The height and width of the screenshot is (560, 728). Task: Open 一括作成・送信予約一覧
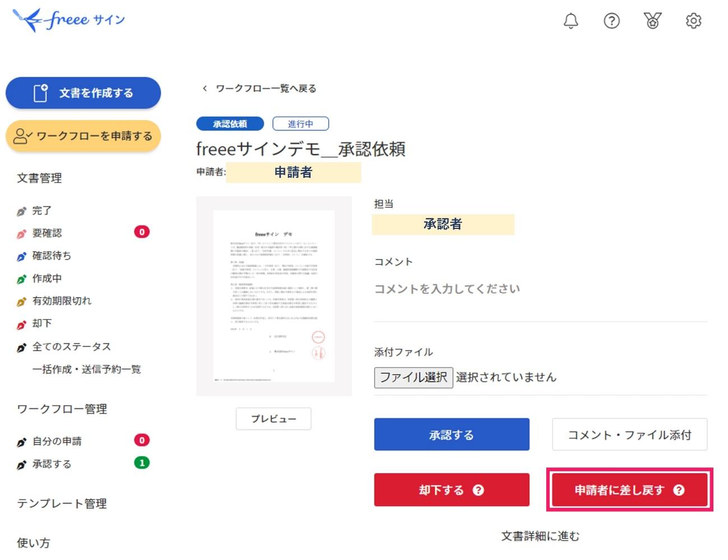point(86,369)
